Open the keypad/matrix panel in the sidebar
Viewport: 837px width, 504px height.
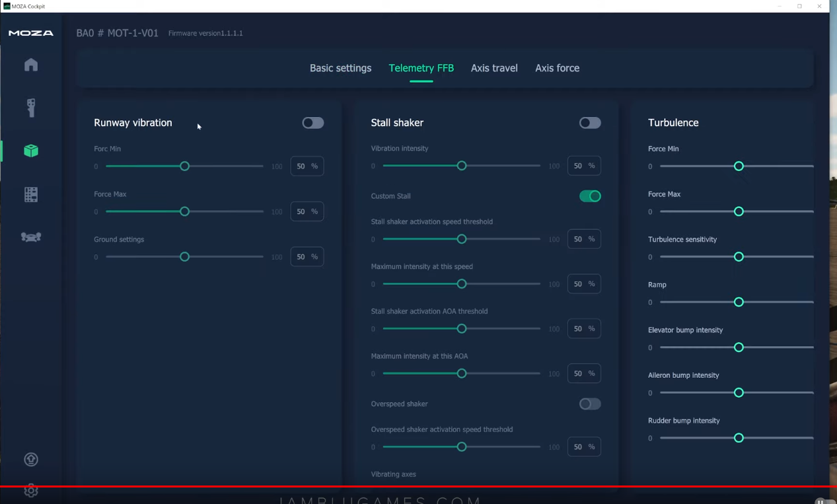pos(30,194)
